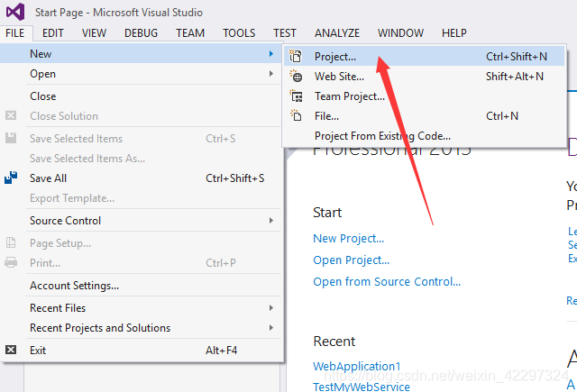Click the Print printer icon

tap(11, 262)
